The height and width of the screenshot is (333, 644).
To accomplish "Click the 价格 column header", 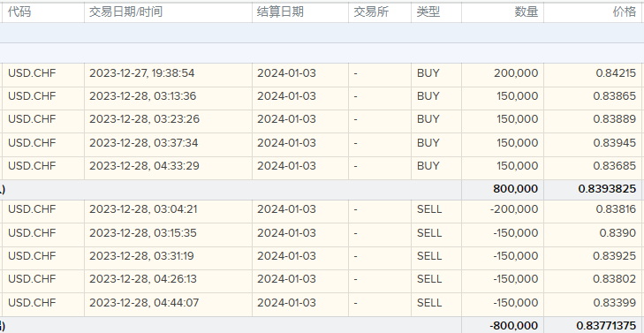I will 625,11.
